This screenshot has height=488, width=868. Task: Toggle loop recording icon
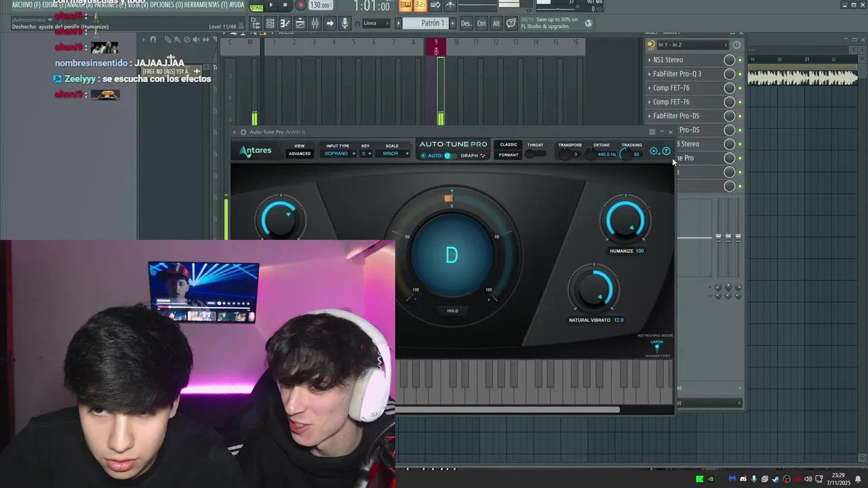(x=435, y=5)
